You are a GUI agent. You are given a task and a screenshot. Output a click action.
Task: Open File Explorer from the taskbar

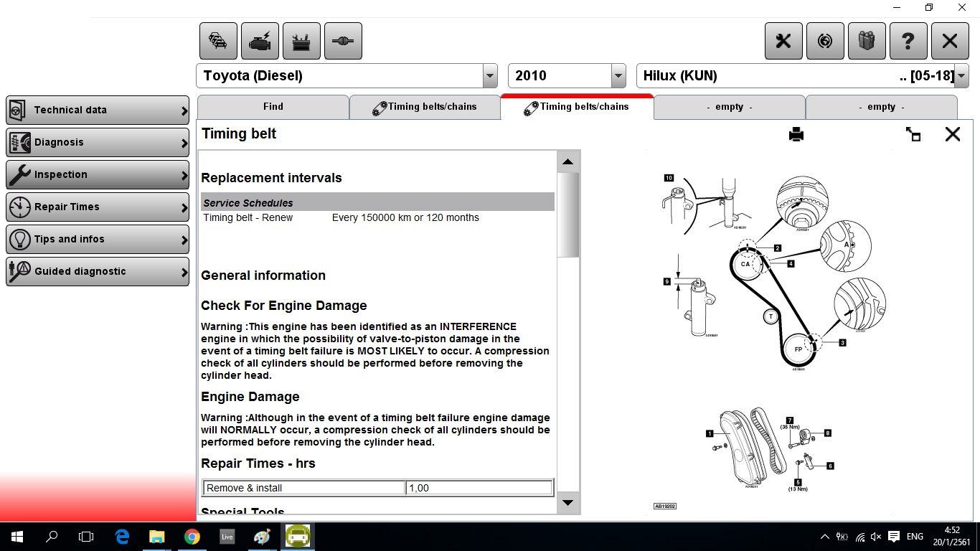pyautogui.click(x=156, y=537)
